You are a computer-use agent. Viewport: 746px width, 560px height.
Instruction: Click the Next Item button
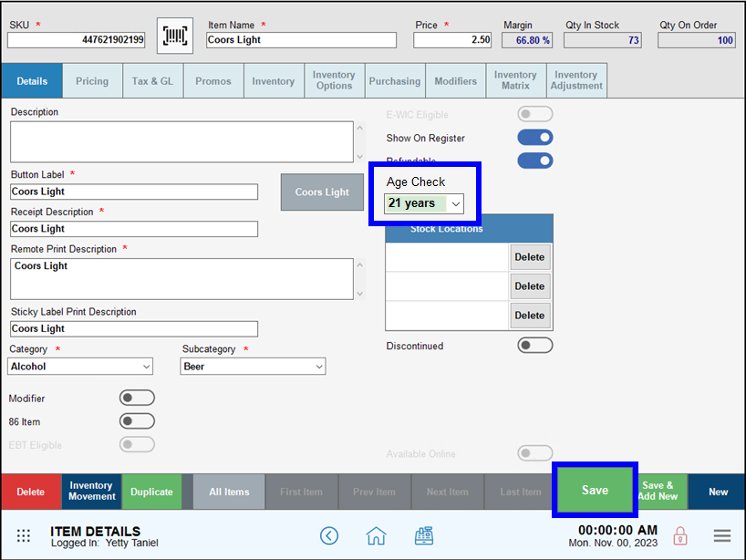[448, 492]
